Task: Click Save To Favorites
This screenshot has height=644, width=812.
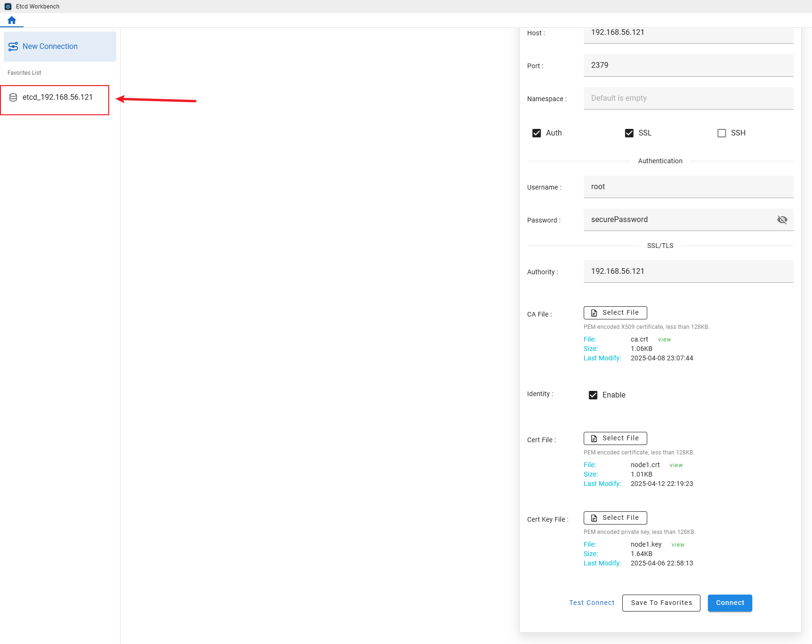Action: tap(661, 603)
